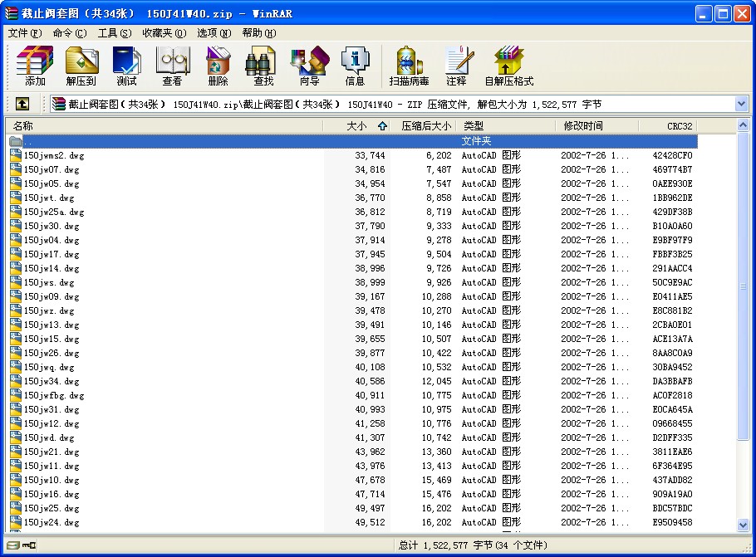The image size is (756, 557).
Task: Sort by 大小 column header
Action: click(x=356, y=126)
